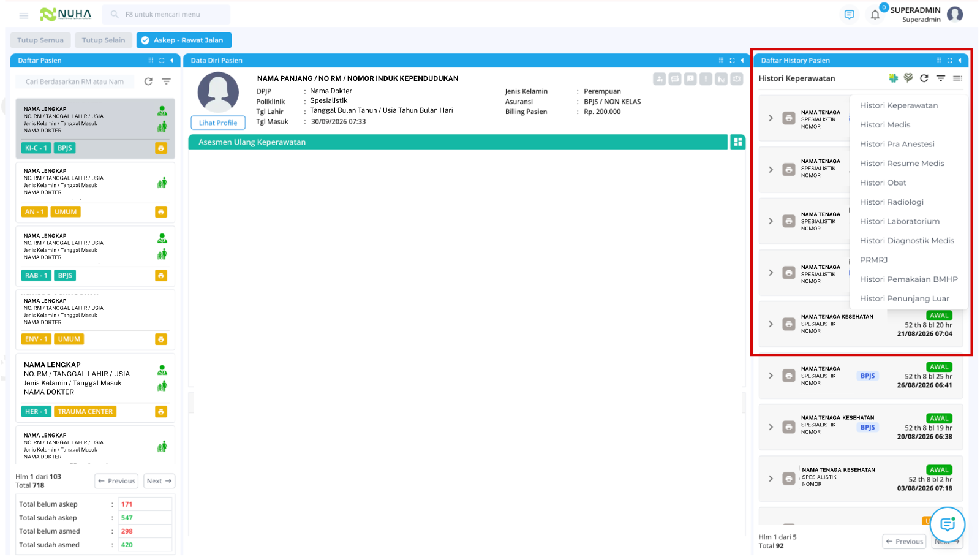Viewport: 980px width, 557px height.
Task: Click the Tutup Semua button
Action: pos(40,40)
